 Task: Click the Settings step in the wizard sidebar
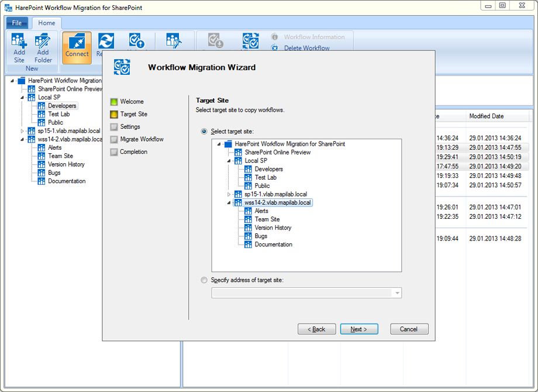click(x=130, y=126)
